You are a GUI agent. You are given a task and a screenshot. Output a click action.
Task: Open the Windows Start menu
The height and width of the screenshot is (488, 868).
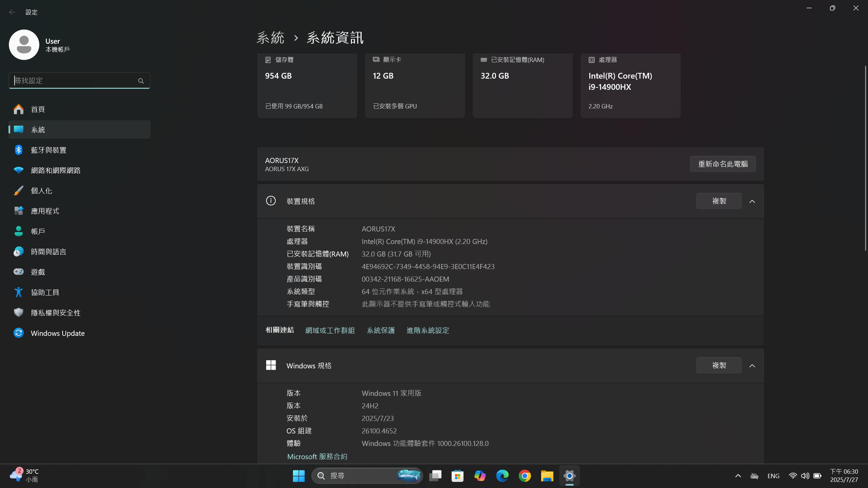tap(299, 476)
